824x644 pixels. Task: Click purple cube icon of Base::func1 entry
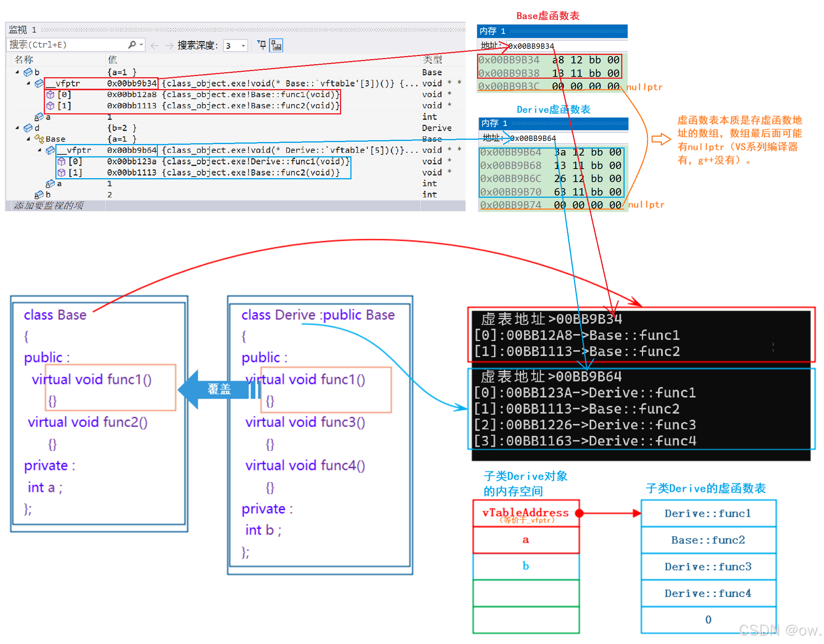(x=50, y=94)
